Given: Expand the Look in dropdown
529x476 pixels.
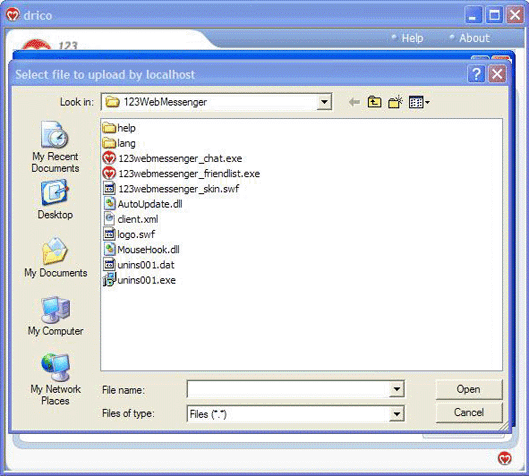Looking at the screenshot, I should 324,102.
